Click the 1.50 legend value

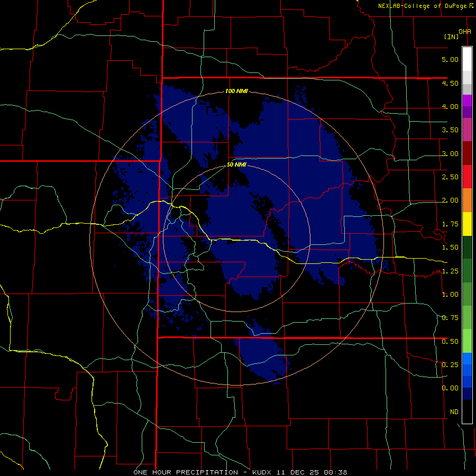(450, 248)
